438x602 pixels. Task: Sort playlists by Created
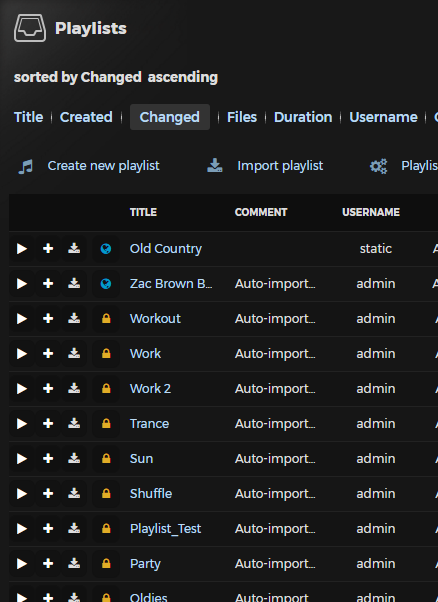coord(86,117)
